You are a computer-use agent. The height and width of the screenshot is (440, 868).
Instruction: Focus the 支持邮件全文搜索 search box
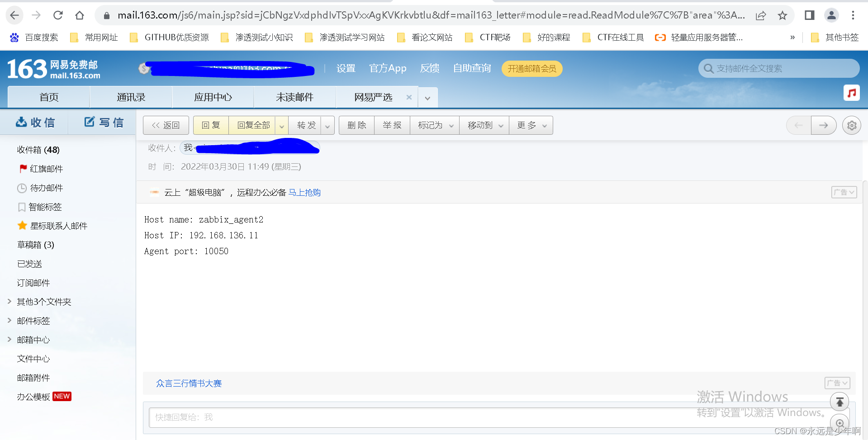(779, 69)
